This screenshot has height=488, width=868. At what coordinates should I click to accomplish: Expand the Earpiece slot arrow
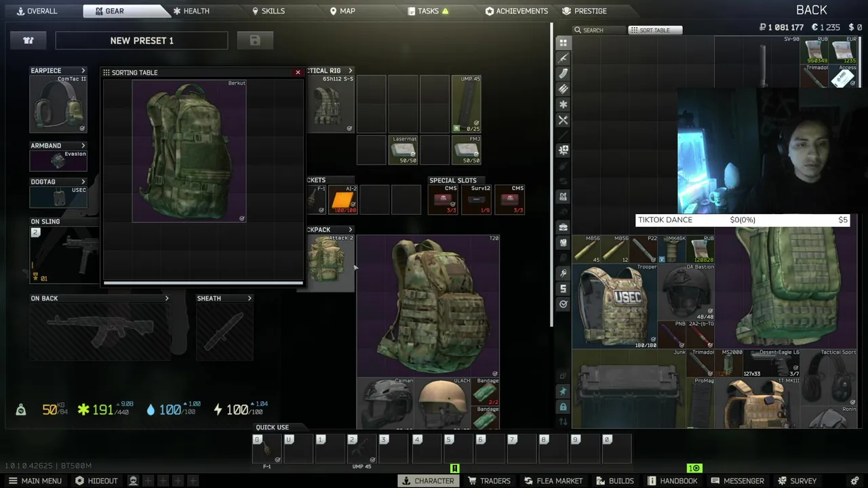[x=83, y=70]
